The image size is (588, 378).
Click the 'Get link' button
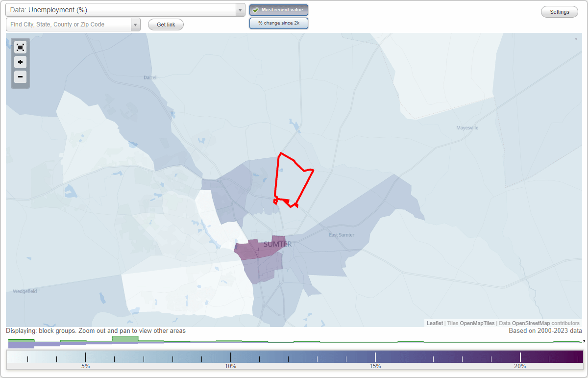point(166,24)
